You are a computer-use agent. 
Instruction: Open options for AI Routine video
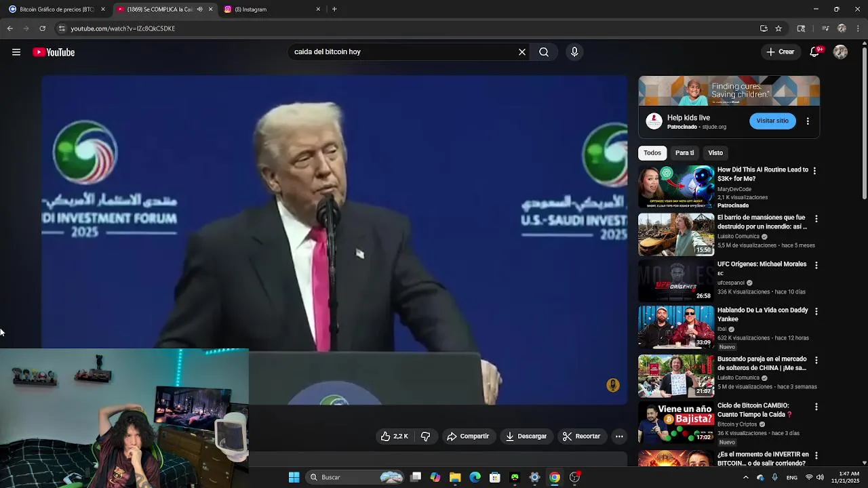click(x=814, y=171)
